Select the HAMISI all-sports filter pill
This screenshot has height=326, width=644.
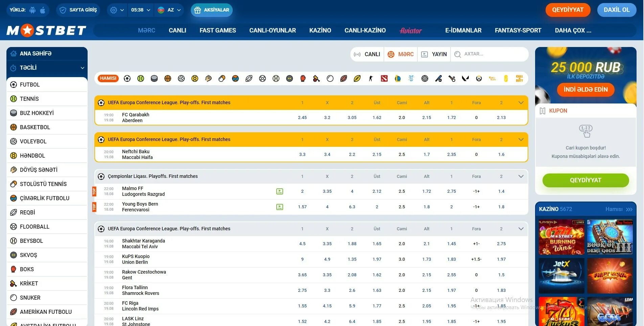pyautogui.click(x=108, y=78)
